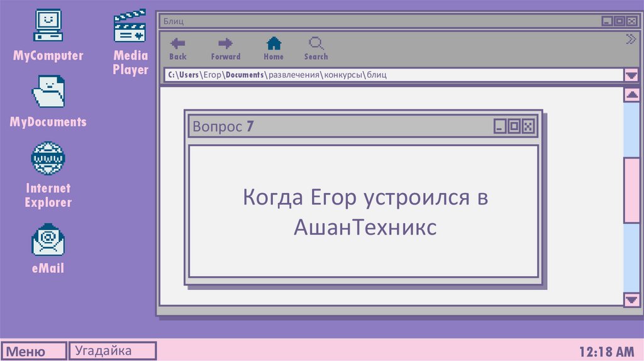Open Internet Explorer globe icon

pyautogui.click(x=48, y=158)
